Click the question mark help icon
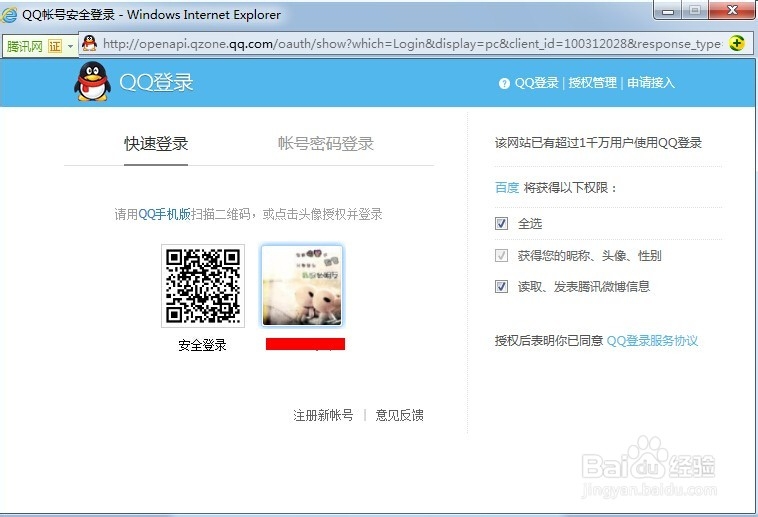The width and height of the screenshot is (758, 517). tap(504, 83)
